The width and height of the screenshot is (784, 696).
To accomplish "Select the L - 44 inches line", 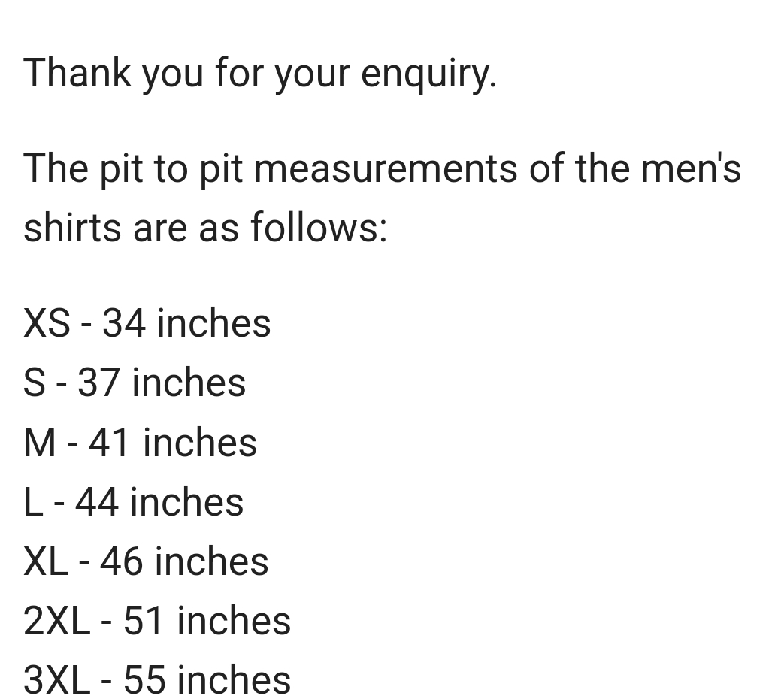I will (x=134, y=502).
